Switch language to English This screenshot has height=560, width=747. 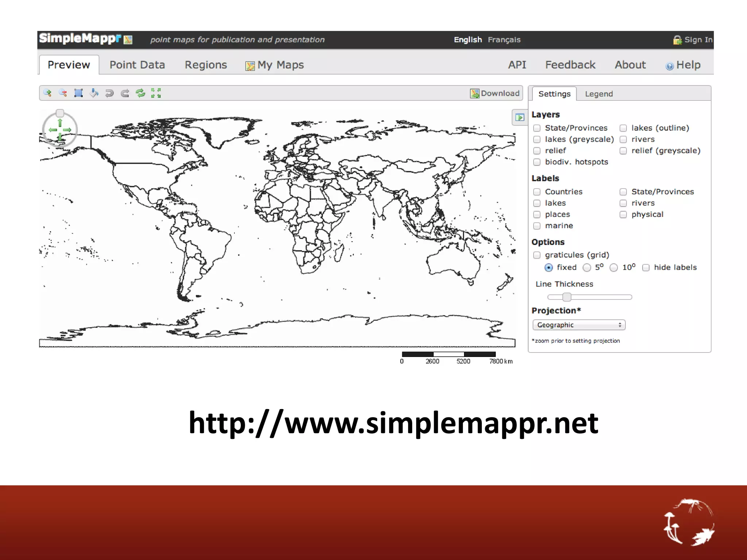pyautogui.click(x=468, y=40)
